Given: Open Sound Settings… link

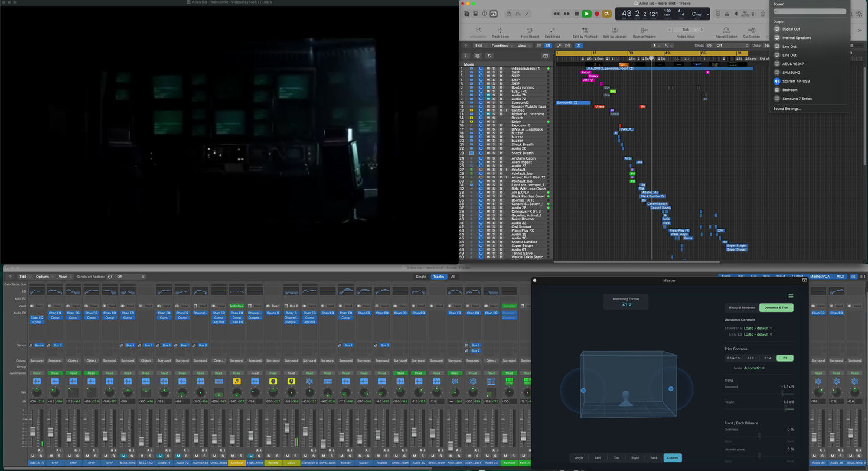Looking at the screenshot, I should [x=787, y=109].
